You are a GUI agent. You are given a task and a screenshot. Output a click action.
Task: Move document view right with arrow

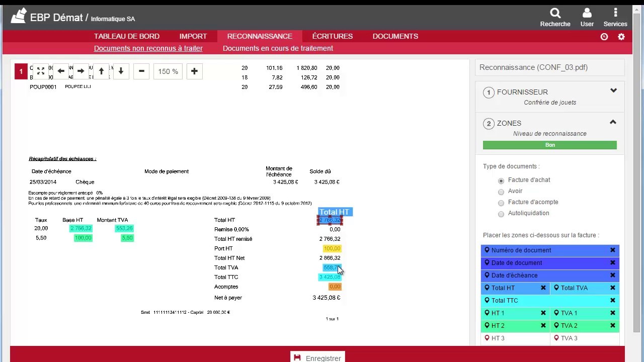coord(80,71)
